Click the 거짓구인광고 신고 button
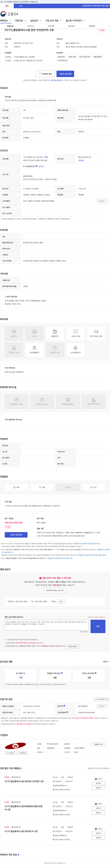The image size is (110, 868). tap(102, 699)
